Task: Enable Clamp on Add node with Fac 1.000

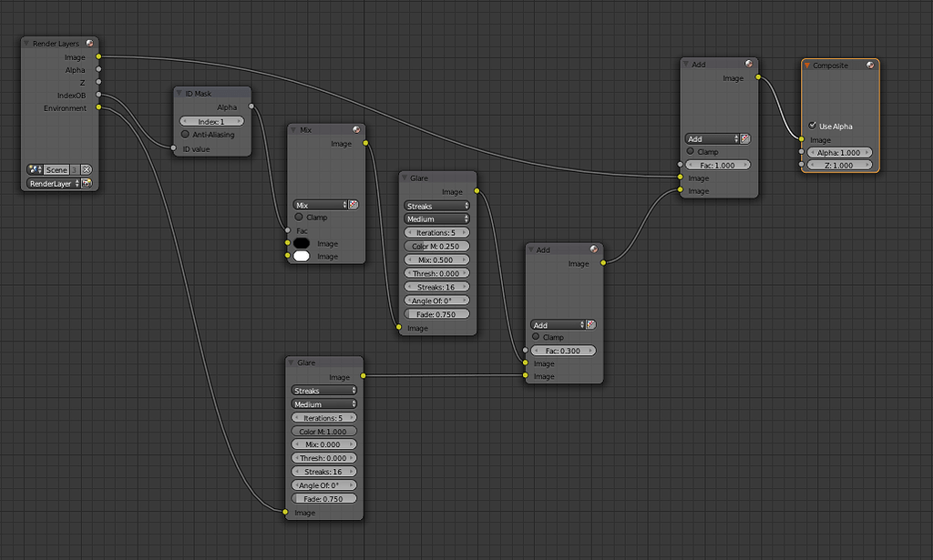Action: pyautogui.click(x=691, y=151)
